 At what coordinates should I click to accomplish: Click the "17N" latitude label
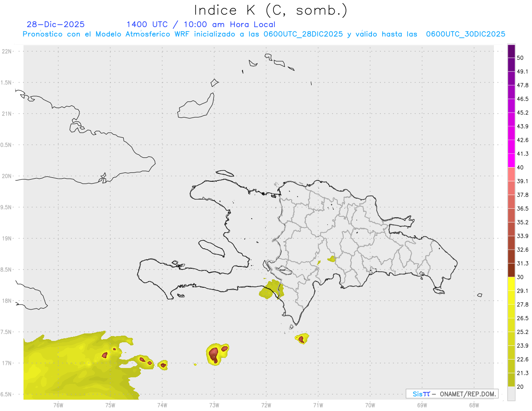pyautogui.click(x=7, y=363)
